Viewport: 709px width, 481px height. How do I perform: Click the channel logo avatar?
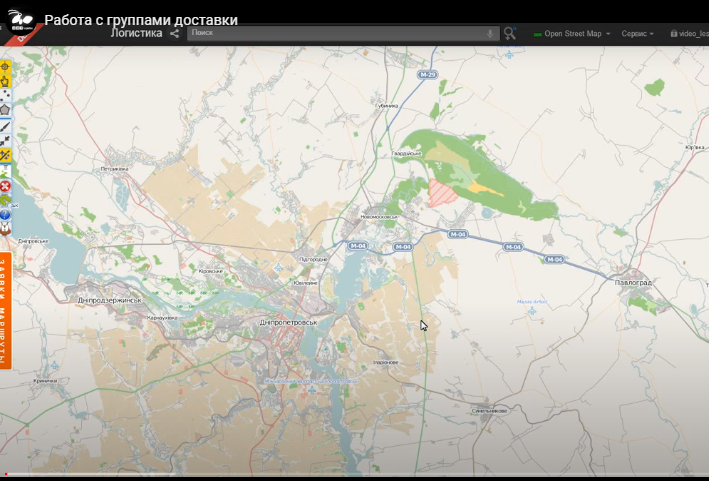[x=21, y=20]
